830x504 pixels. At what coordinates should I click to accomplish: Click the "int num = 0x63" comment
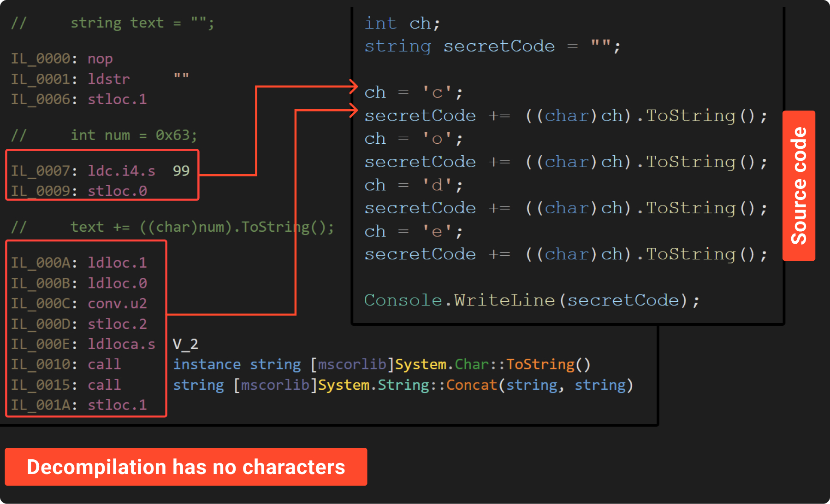click(134, 135)
